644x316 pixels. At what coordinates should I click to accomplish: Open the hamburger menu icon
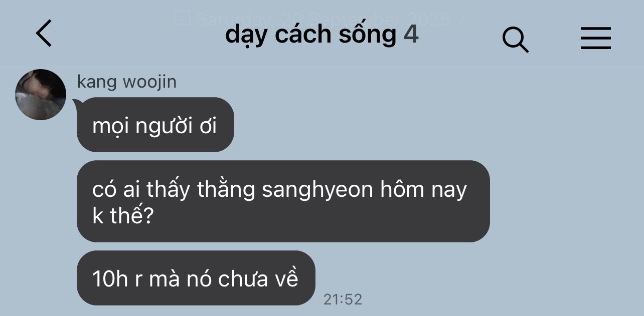point(596,38)
